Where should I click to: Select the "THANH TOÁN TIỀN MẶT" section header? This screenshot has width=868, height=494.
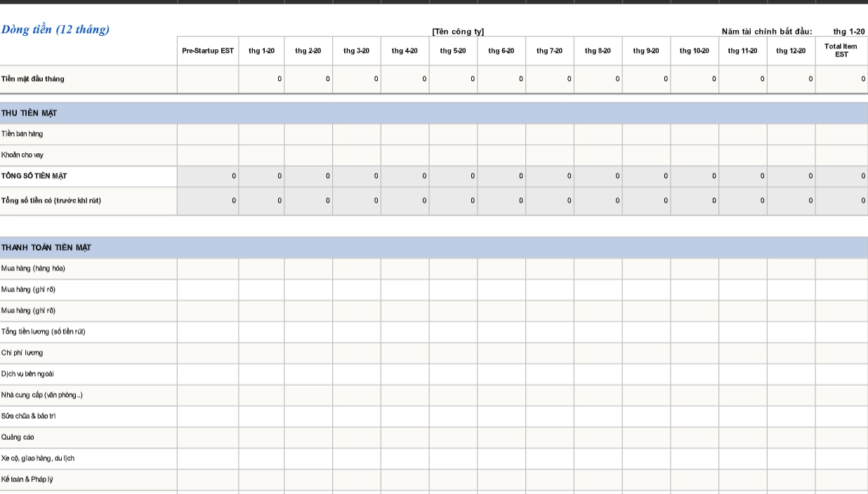(x=46, y=248)
